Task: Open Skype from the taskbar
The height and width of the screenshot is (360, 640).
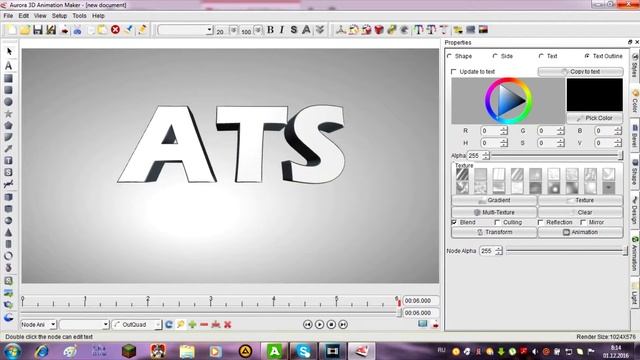Action: (x=303, y=351)
